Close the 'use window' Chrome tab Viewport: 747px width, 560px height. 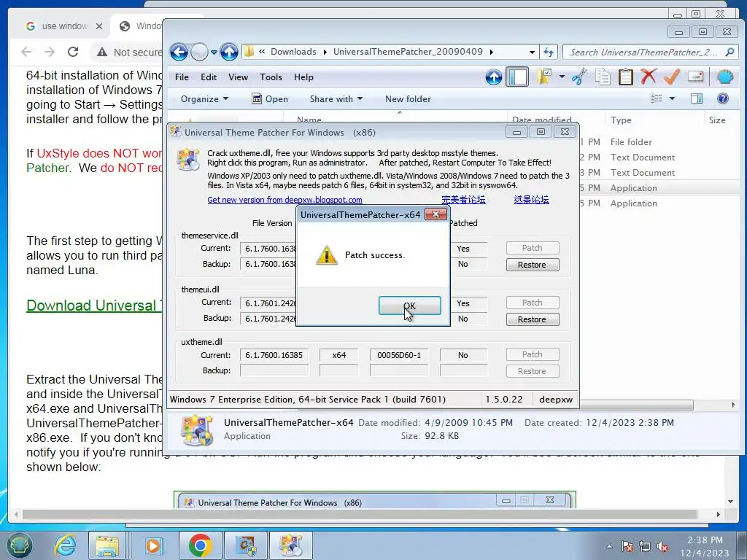[99, 26]
